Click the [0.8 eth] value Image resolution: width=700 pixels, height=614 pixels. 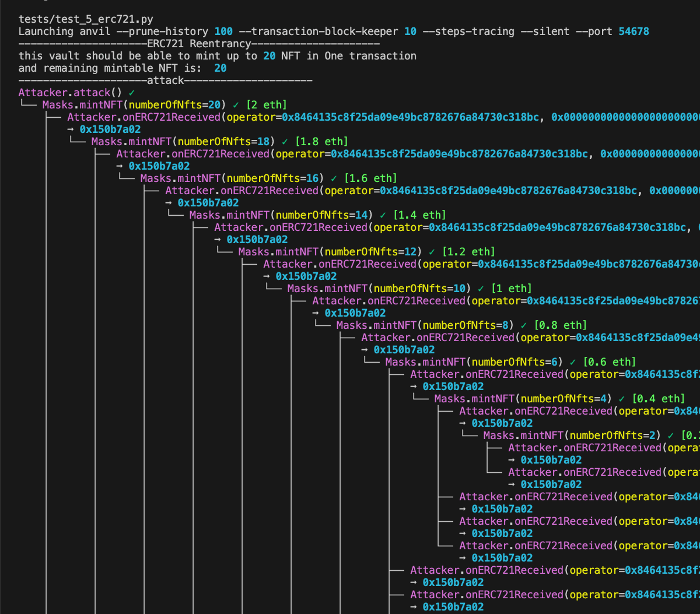pos(561,325)
